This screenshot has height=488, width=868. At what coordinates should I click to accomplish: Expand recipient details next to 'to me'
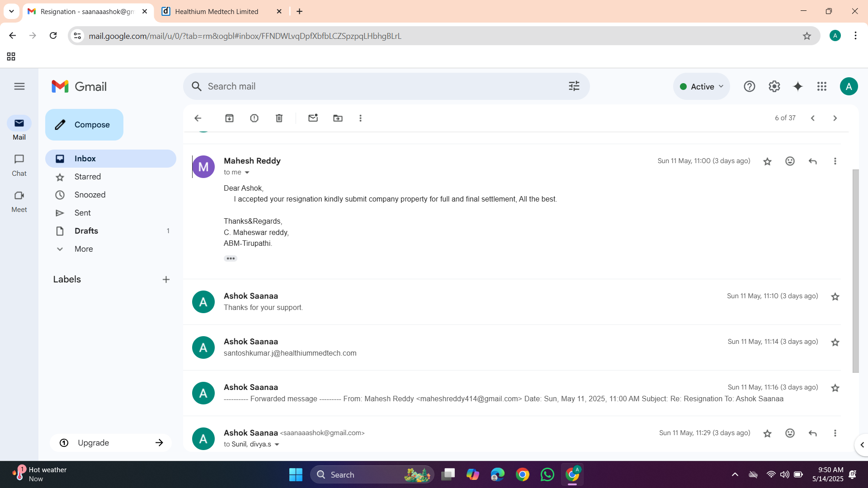tap(247, 173)
